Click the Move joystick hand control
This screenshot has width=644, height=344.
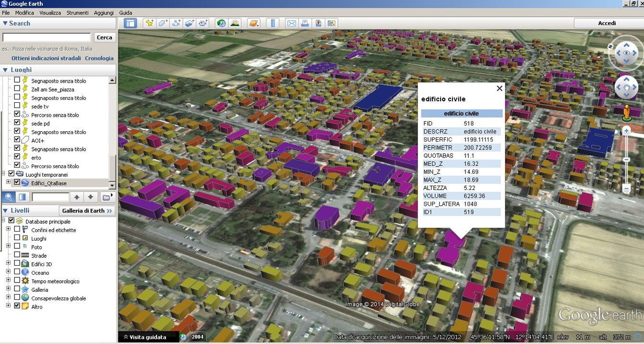coord(626,87)
